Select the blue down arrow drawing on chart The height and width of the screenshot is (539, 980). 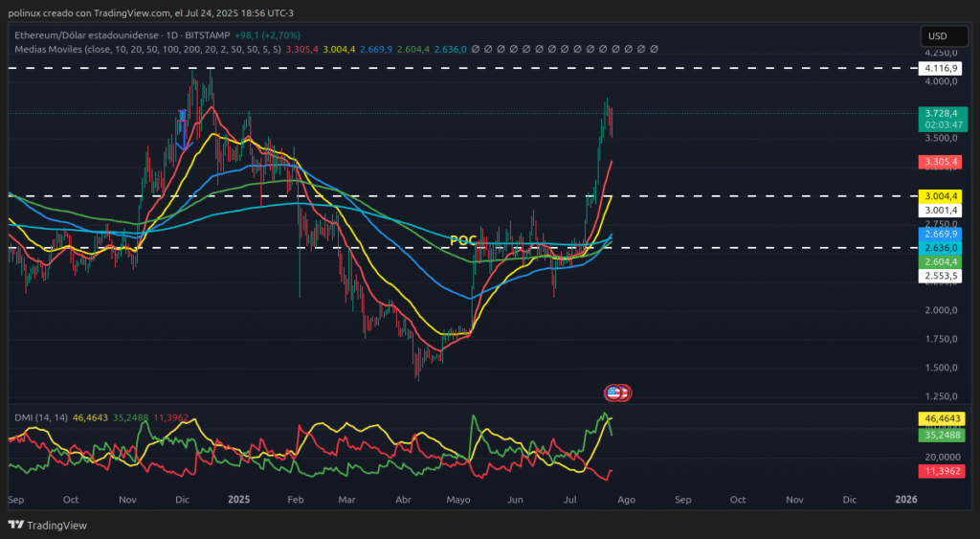click(182, 131)
